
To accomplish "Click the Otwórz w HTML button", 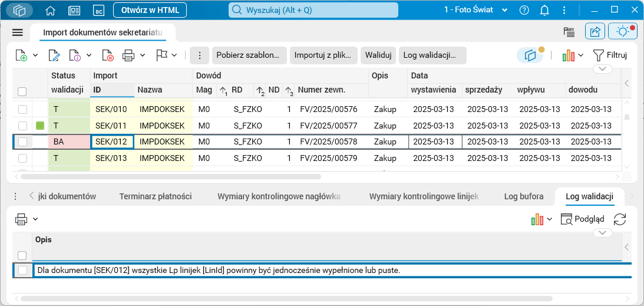I will 150,10.
